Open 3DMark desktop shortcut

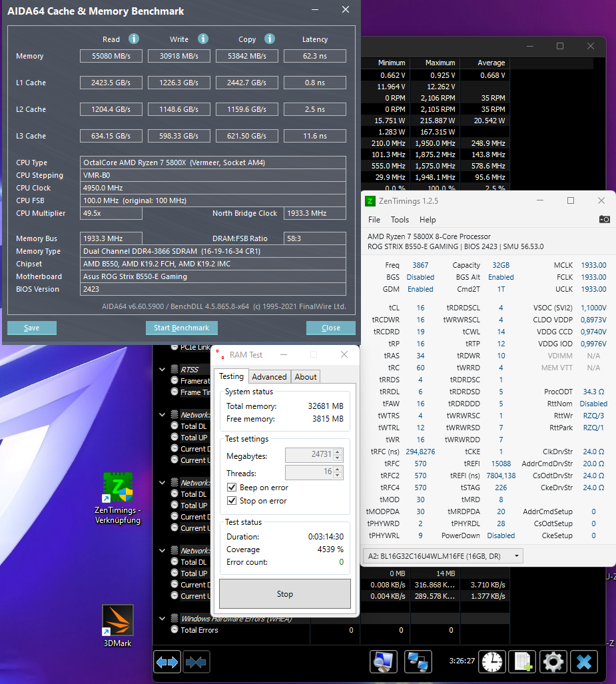click(118, 626)
